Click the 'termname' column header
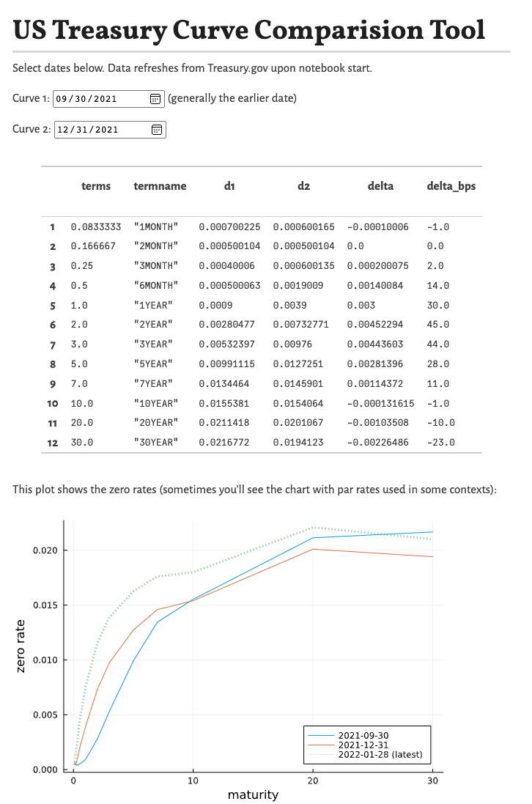532x804 pixels. (160, 186)
